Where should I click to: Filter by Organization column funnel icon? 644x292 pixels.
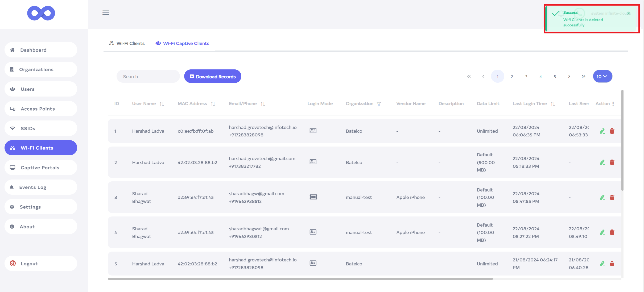[x=379, y=104]
